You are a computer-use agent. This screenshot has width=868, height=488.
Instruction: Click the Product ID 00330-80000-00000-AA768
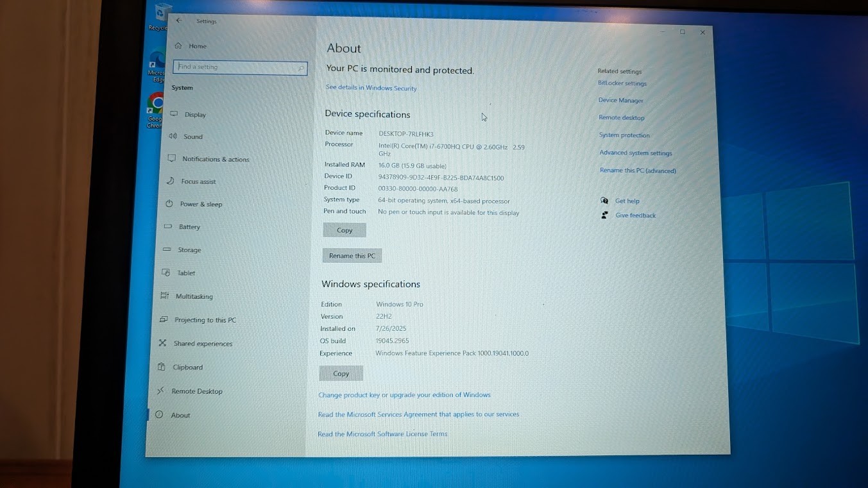pos(418,189)
